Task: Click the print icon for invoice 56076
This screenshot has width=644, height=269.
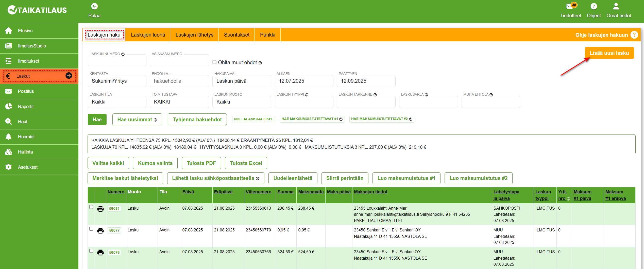Action: click(x=100, y=253)
